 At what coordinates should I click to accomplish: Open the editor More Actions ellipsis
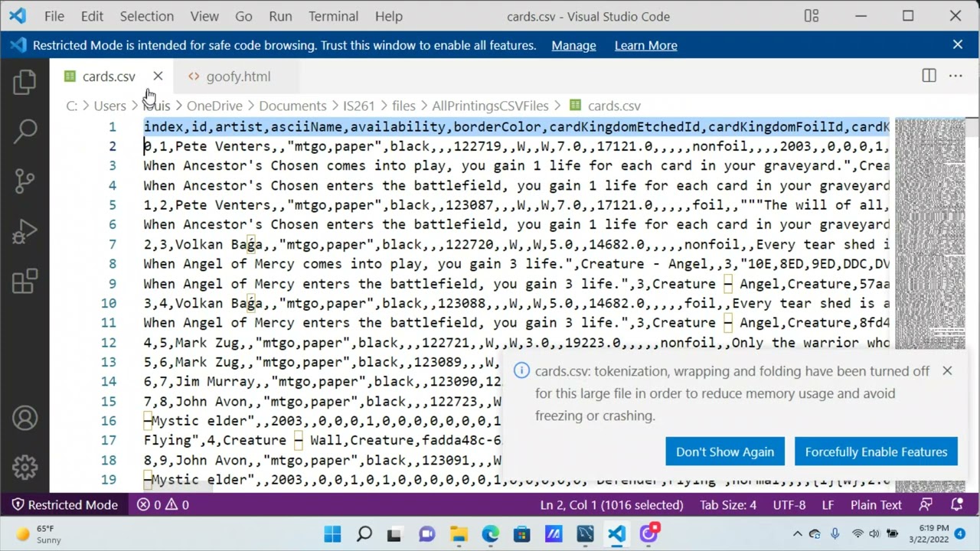coord(955,76)
